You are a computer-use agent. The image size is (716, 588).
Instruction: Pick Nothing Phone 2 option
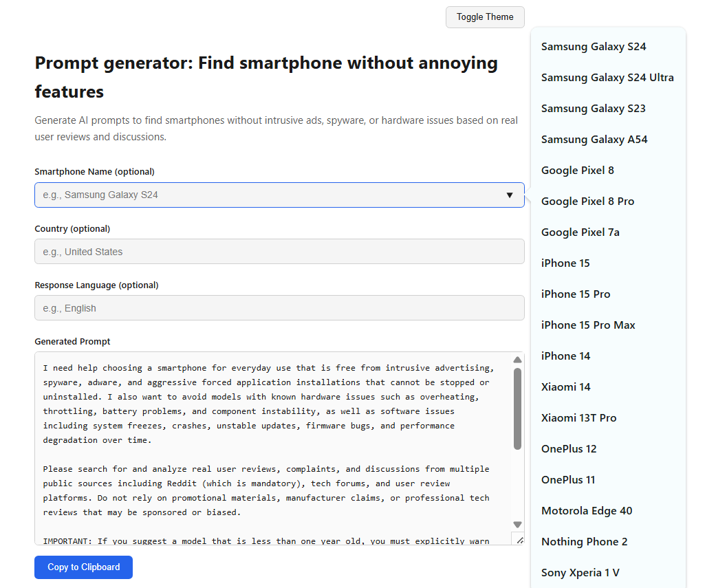point(584,542)
